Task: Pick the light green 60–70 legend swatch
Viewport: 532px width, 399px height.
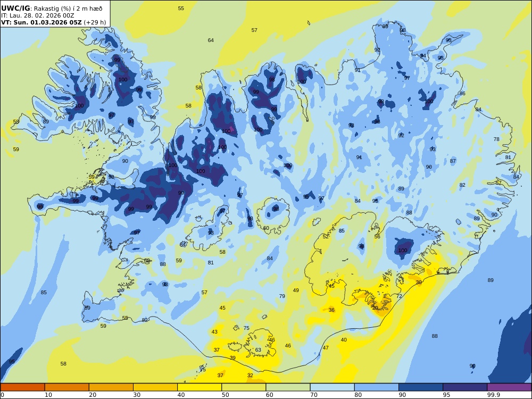Action: click(x=288, y=387)
